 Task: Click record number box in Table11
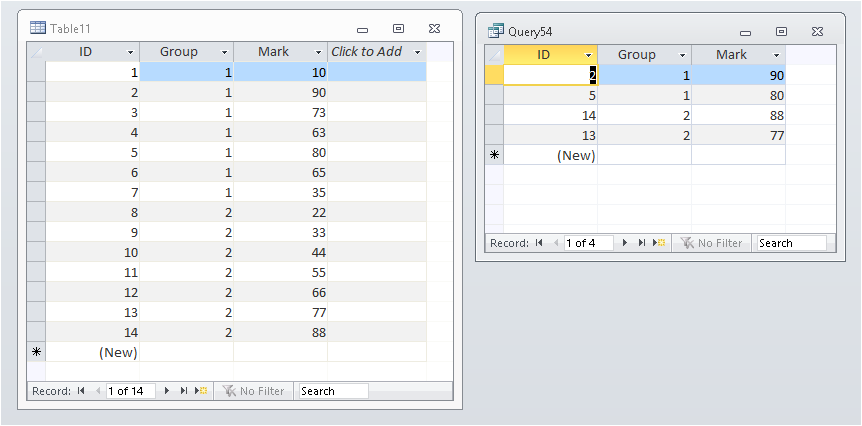click(x=130, y=391)
